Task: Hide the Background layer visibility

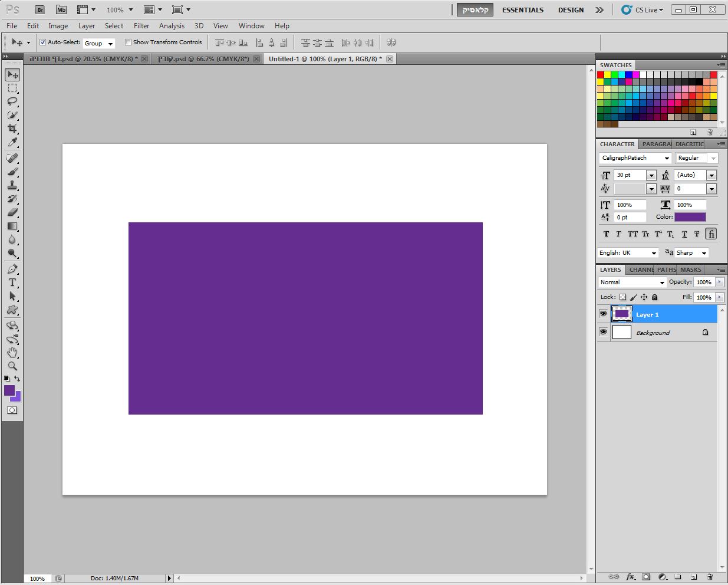Action: 603,332
